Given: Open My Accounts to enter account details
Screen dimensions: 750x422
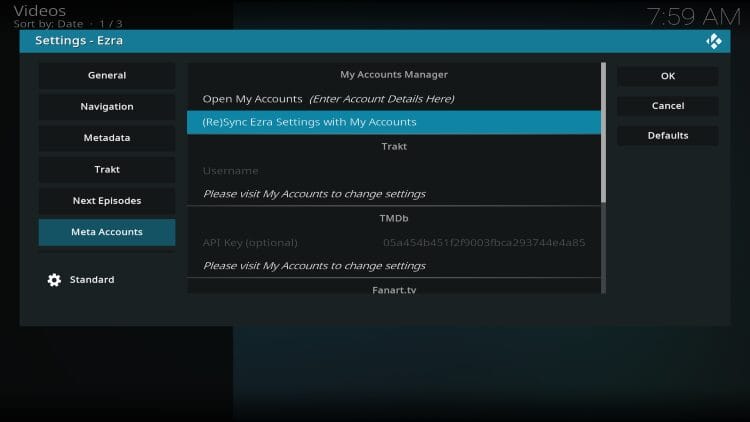Looking at the screenshot, I should coord(394,99).
